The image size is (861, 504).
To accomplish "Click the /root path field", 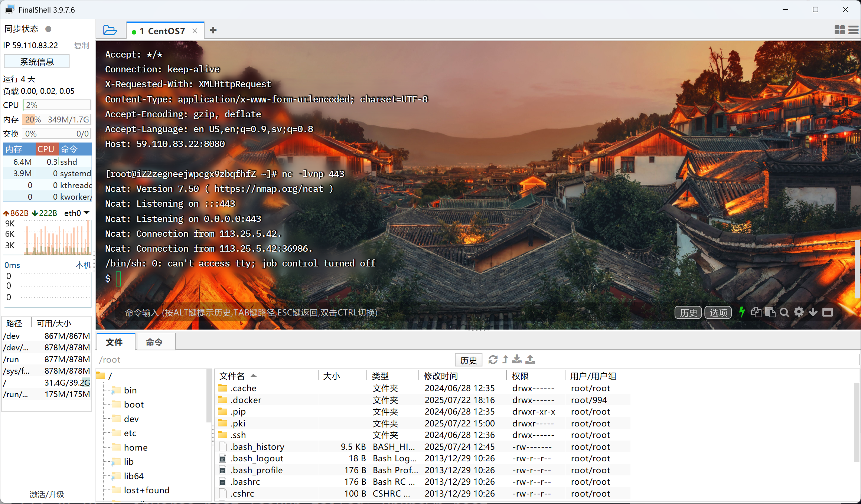I will point(275,360).
